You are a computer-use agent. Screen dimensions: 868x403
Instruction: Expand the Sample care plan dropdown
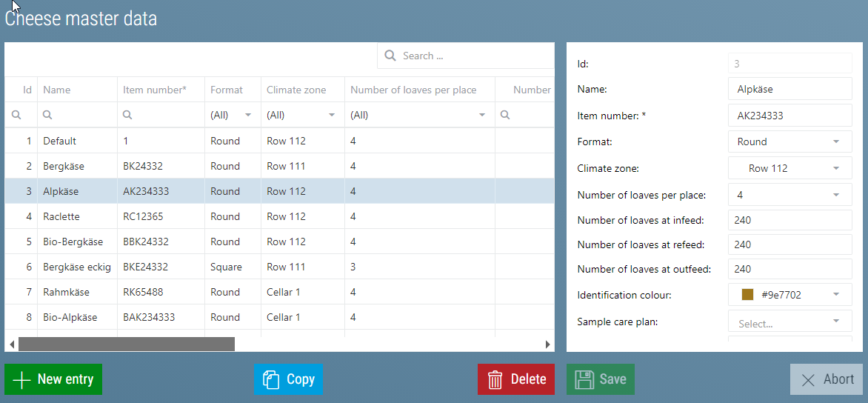click(836, 322)
